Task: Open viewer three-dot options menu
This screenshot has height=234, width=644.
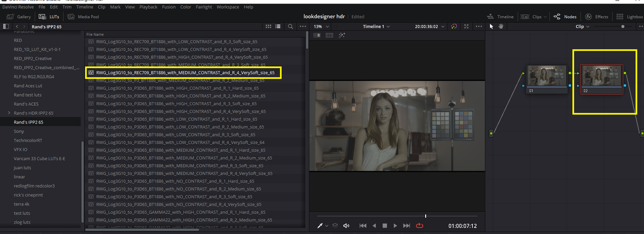Action: click(x=478, y=26)
